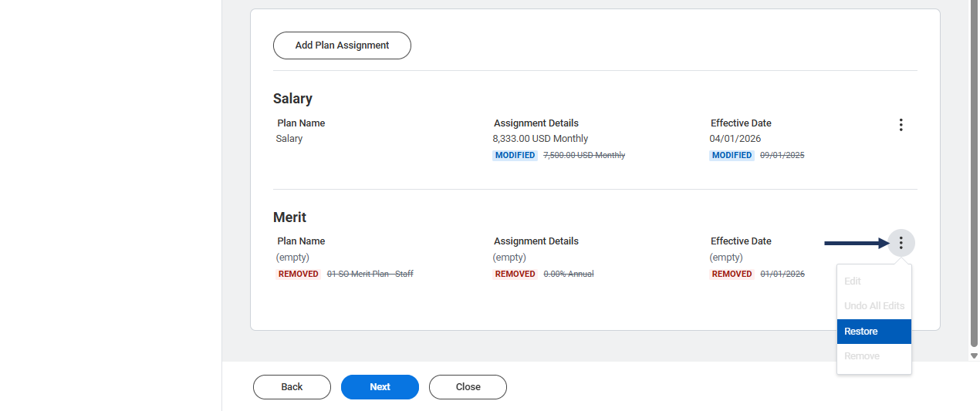
Task: Click the MODIFIED badge under Effective Date
Action: point(732,156)
